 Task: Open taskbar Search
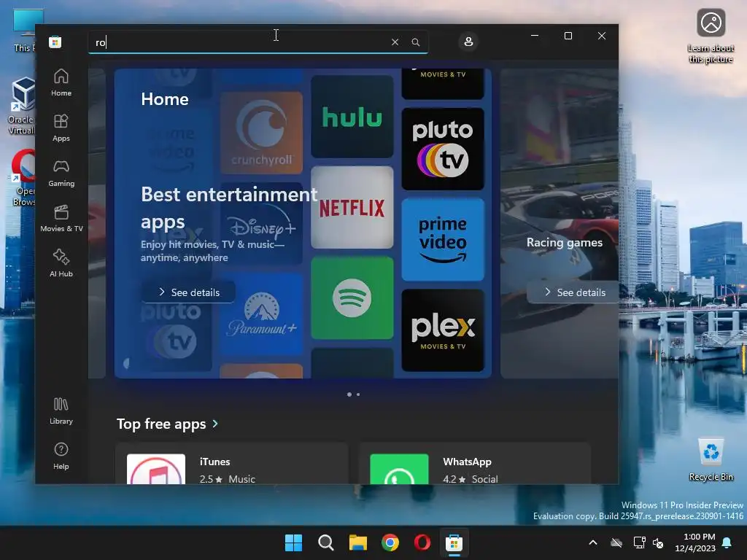click(x=326, y=542)
